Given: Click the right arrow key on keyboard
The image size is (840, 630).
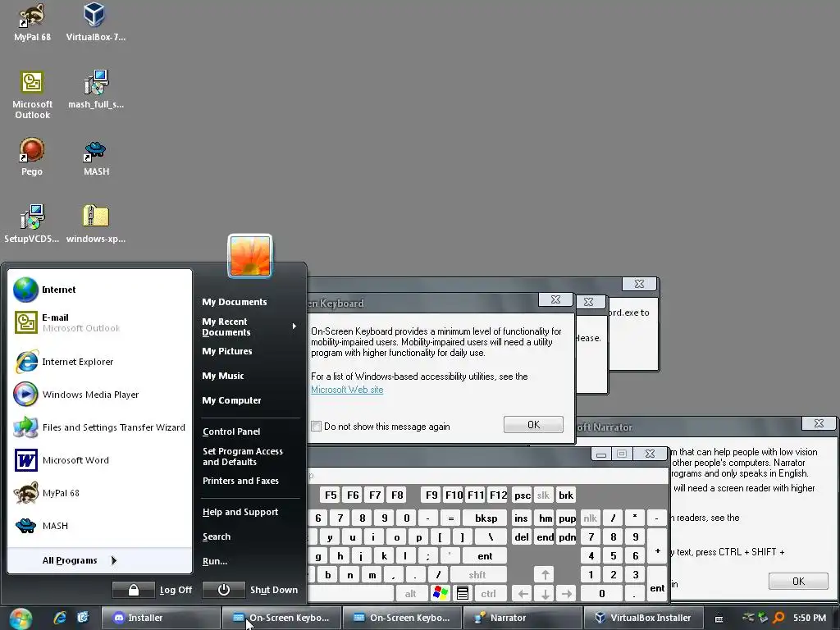Looking at the screenshot, I should point(567,594).
